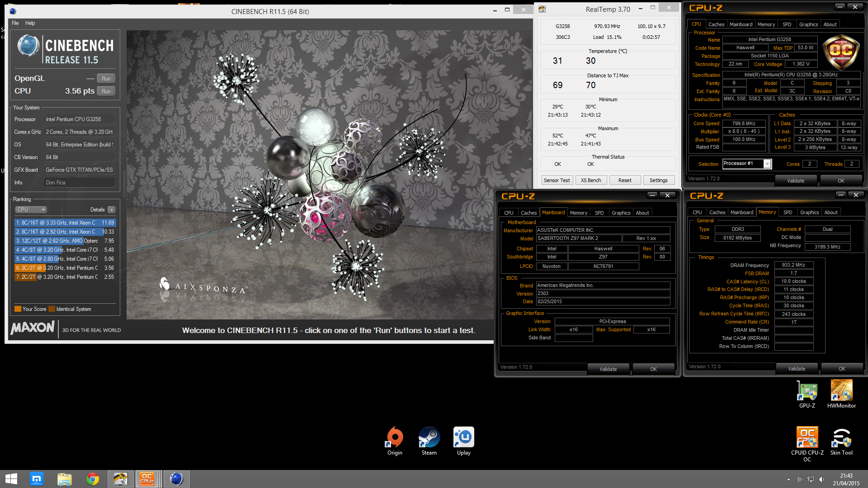868x488 pixels.
Task: Open About tab in CPU-Z CPU window
Action: [x=830, y=24]
